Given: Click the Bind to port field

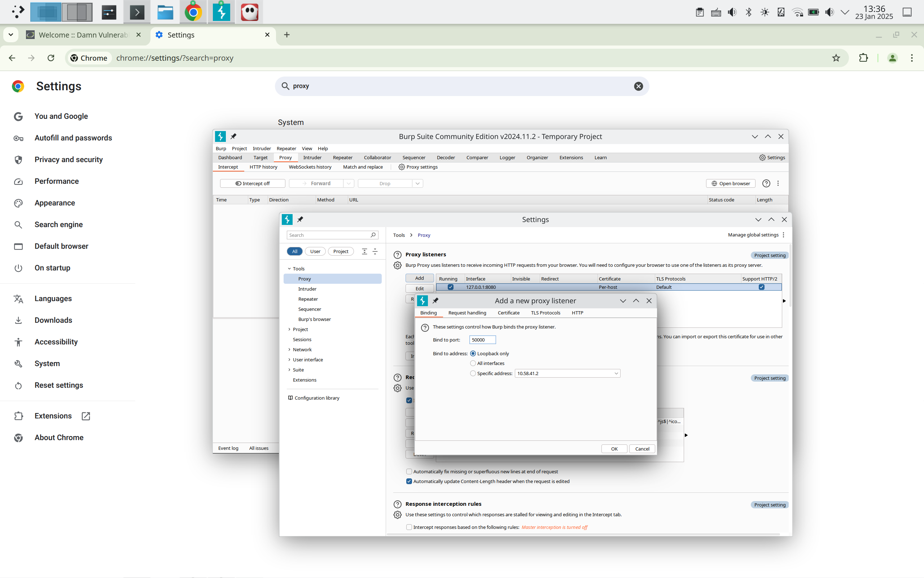Looking at the screenshot, I should (482, 340).
